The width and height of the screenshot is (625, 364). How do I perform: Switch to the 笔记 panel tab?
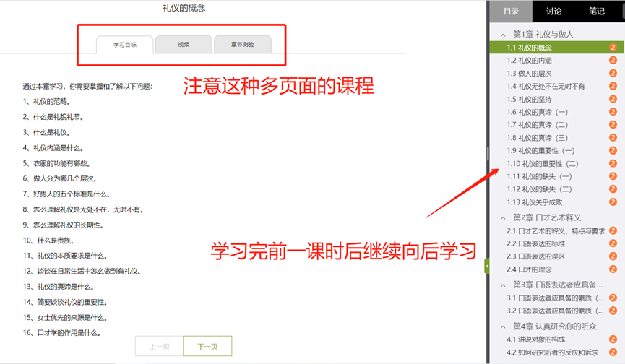point(597,11)
